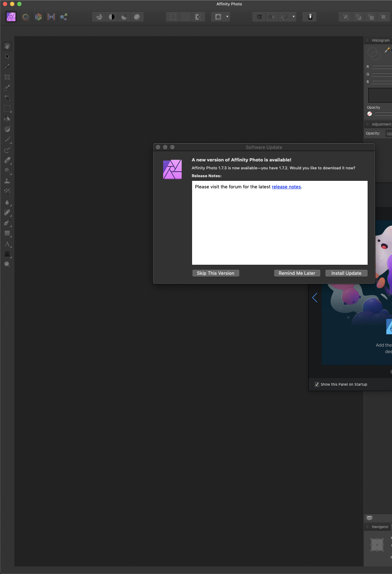Select the Zoom magnifier tool
This screenshot has height=574, width=392.
tap(7, 264)
